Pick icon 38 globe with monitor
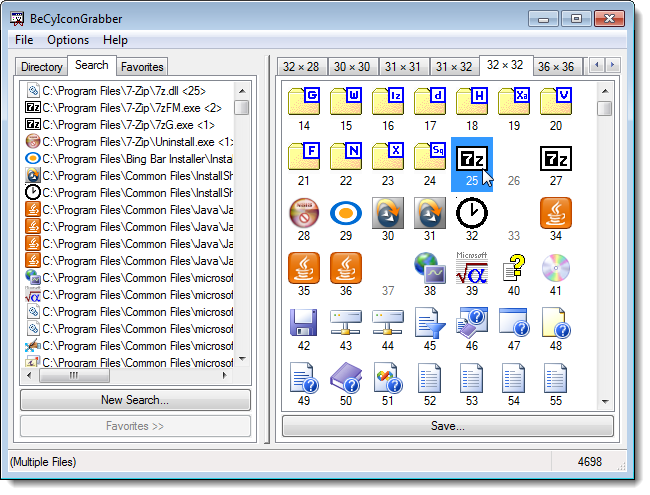Screen dimensions: 650x495 (x=430, y=268)
